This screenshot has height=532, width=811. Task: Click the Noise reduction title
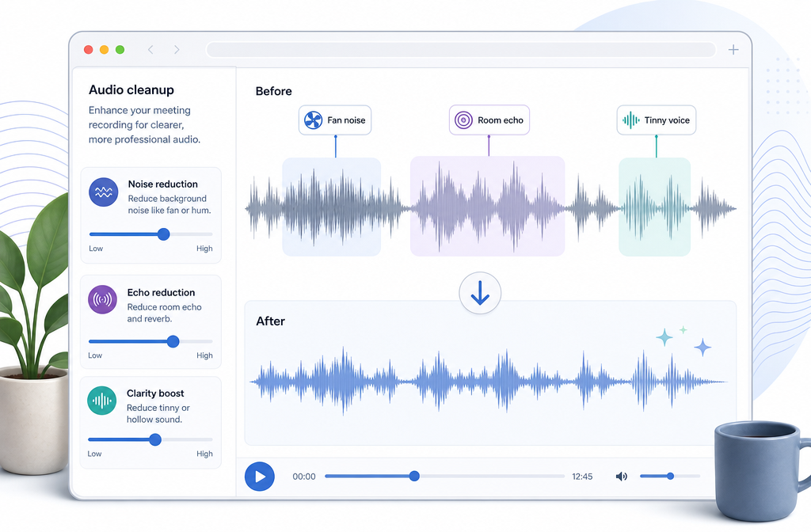(x=163, y=184)
